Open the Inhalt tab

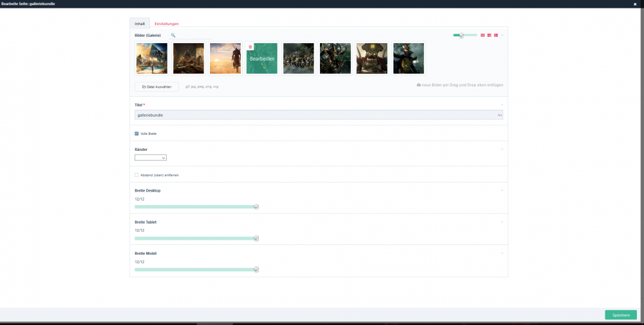click(x=140, y=23)
